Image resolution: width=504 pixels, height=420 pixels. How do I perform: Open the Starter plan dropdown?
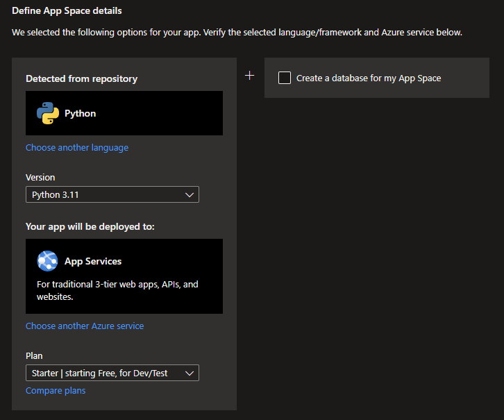pos(112,373)
